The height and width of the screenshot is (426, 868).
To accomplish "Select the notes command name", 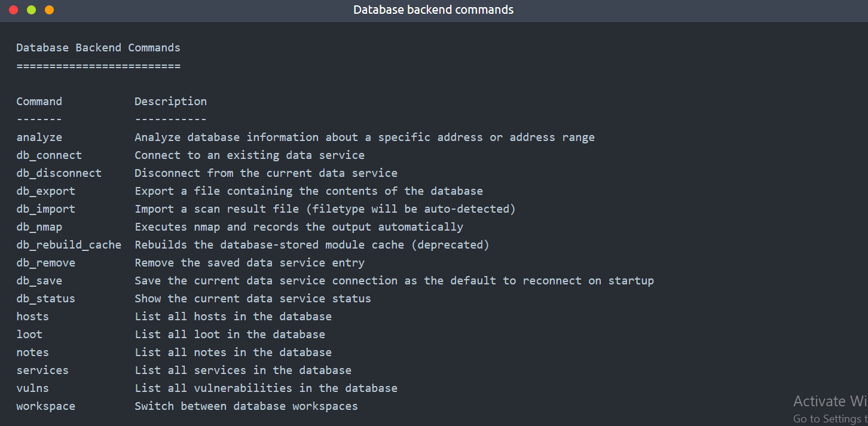I will coord(32,353).
